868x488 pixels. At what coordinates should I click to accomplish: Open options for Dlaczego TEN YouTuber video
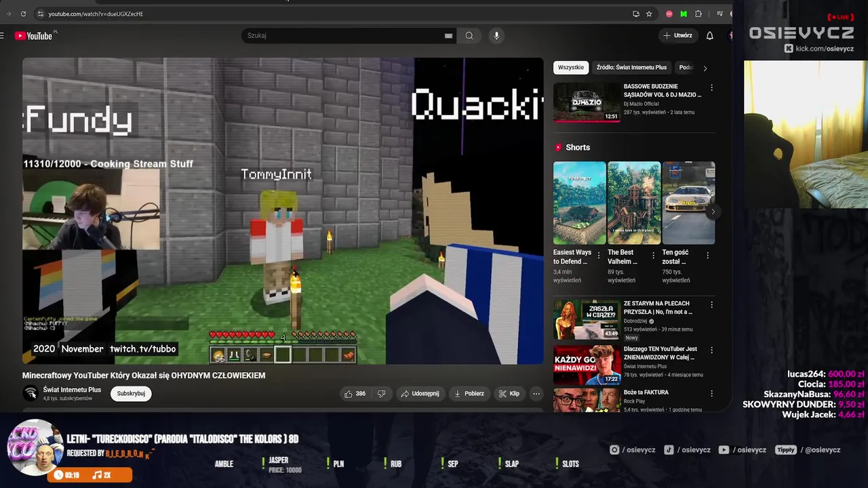[x=711, y=350]
